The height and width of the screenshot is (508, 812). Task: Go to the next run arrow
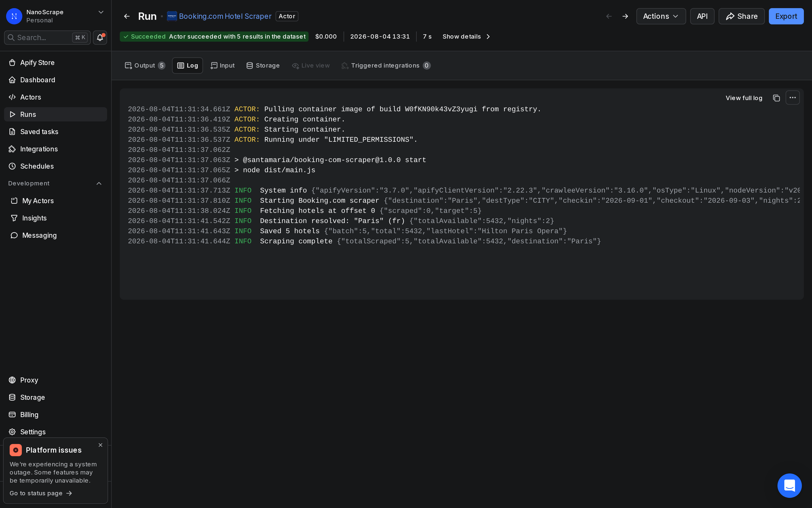pyautogui.click(x=625, y=16)
